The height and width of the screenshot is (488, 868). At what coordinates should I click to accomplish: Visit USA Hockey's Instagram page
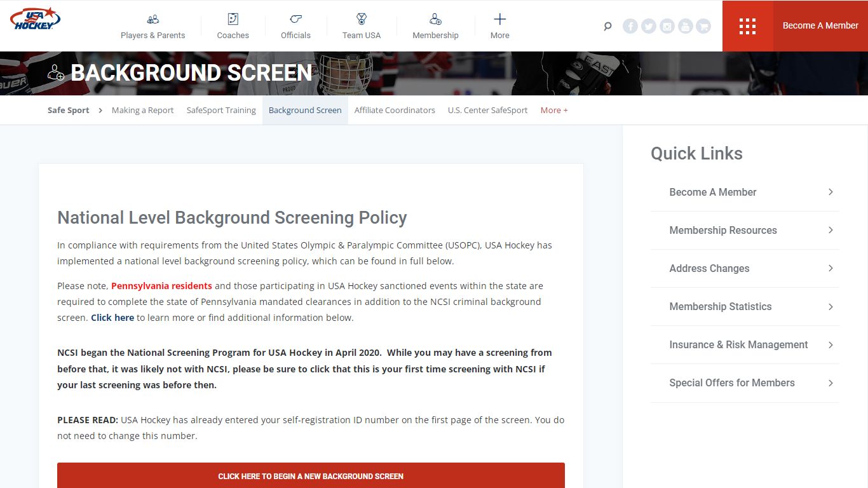pos(667,26)
